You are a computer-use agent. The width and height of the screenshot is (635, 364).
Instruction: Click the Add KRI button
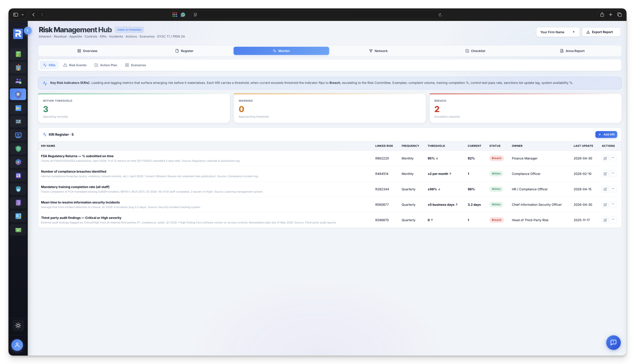point(606,134)
